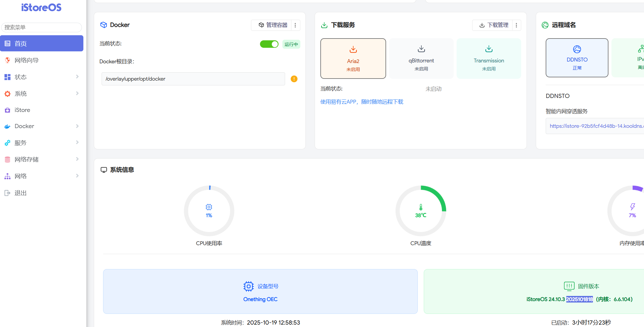The image size is (644, 327).
Task: Click the orange warning icon beside Docker path
Action: coord(294,79)
